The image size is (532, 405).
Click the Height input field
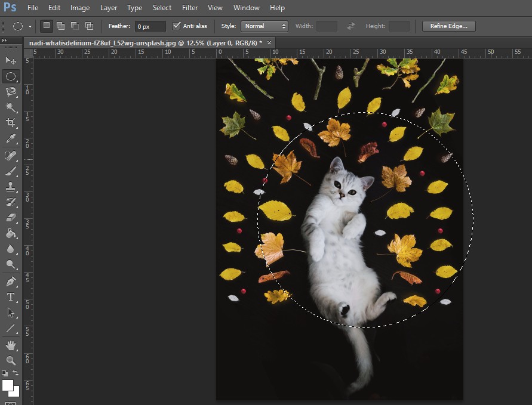coord(399,26)
